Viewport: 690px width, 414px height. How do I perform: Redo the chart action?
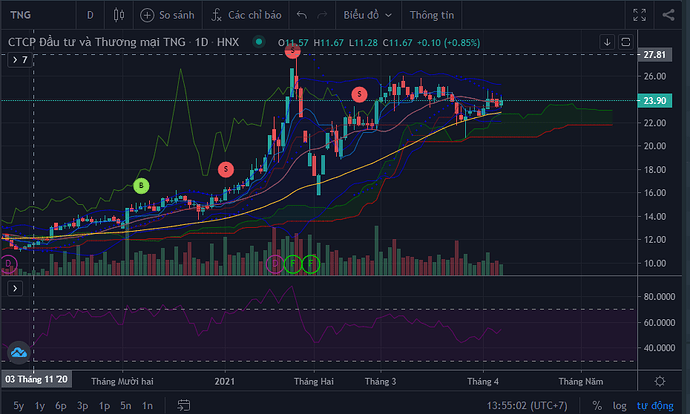(x=323, y=15)
